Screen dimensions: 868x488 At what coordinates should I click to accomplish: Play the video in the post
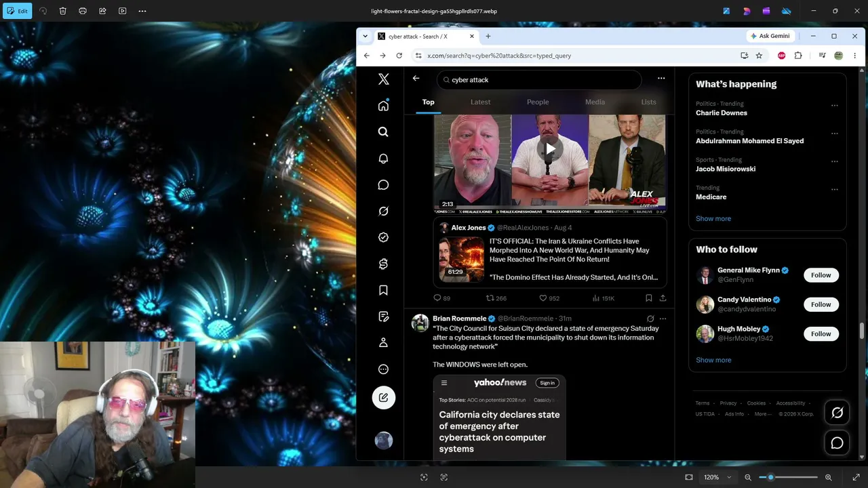tap(550, 149)
